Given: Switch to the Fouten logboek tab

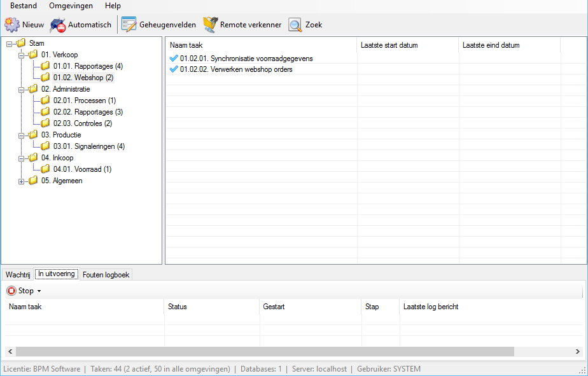Looking at the screenshot, I should [106, 275].
